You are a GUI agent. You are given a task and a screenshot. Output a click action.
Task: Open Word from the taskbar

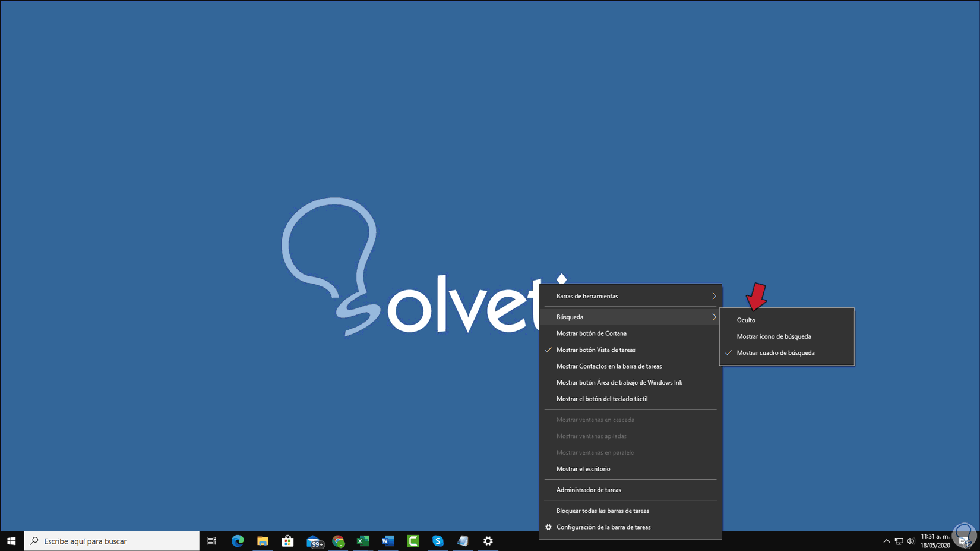click(388, 541)
